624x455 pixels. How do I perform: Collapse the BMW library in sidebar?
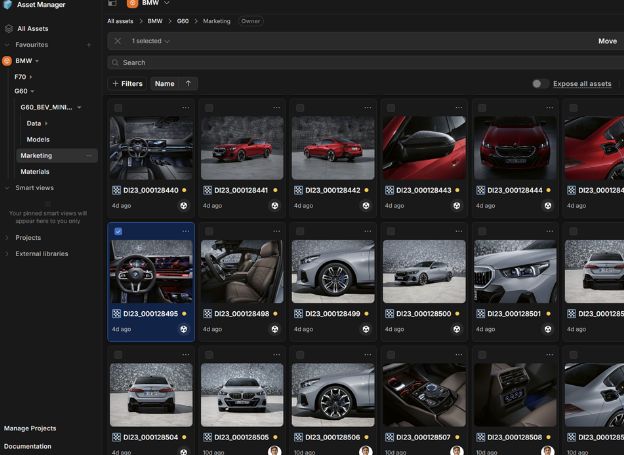[x=37, y=61]
